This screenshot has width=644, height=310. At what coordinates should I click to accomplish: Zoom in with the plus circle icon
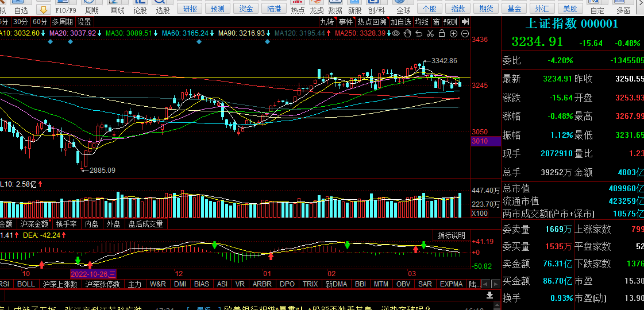pyautogui.click(x=453, y=34)
